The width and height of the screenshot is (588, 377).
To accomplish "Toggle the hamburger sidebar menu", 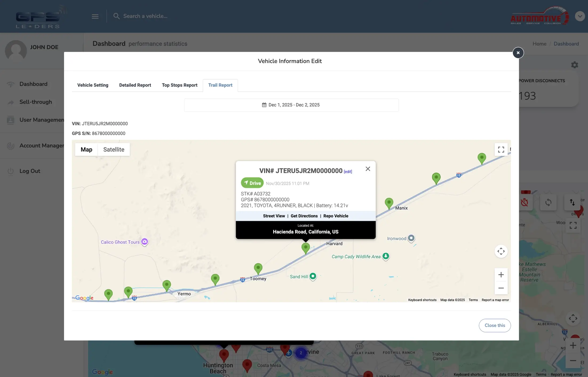I will pos(95,16).
